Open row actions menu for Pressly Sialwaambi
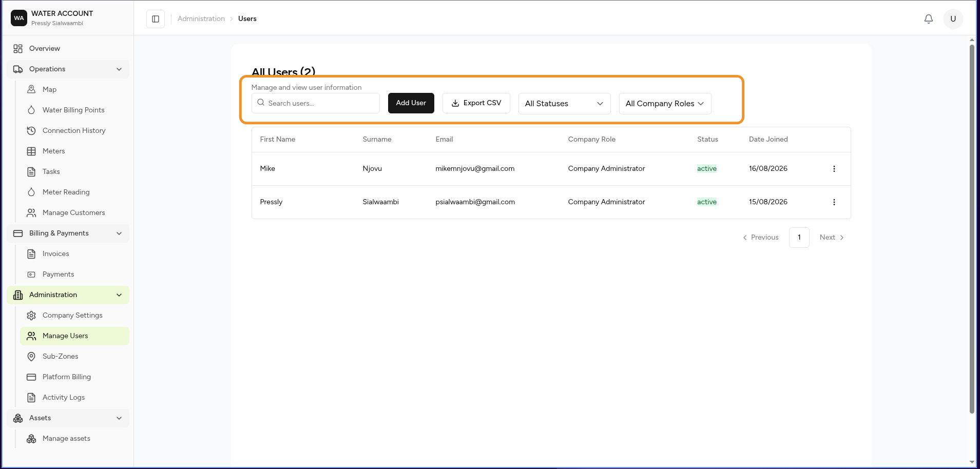The width and height of the screenshot is (980, 469). pos(834,202)
